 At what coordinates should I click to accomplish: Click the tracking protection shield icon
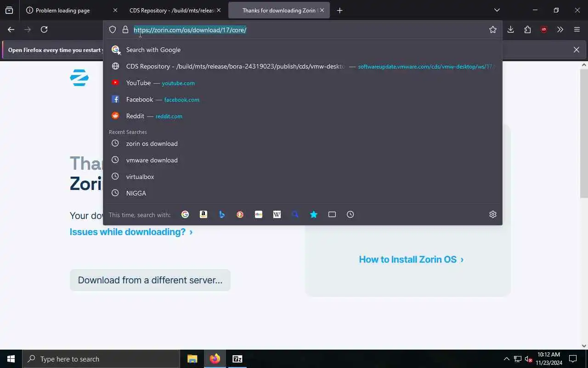(113, 29)
